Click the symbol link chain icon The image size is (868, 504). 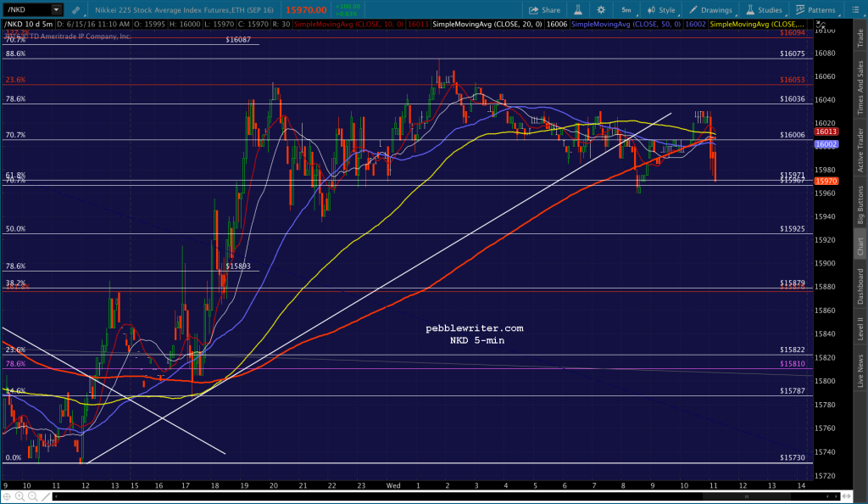[75, 10]
